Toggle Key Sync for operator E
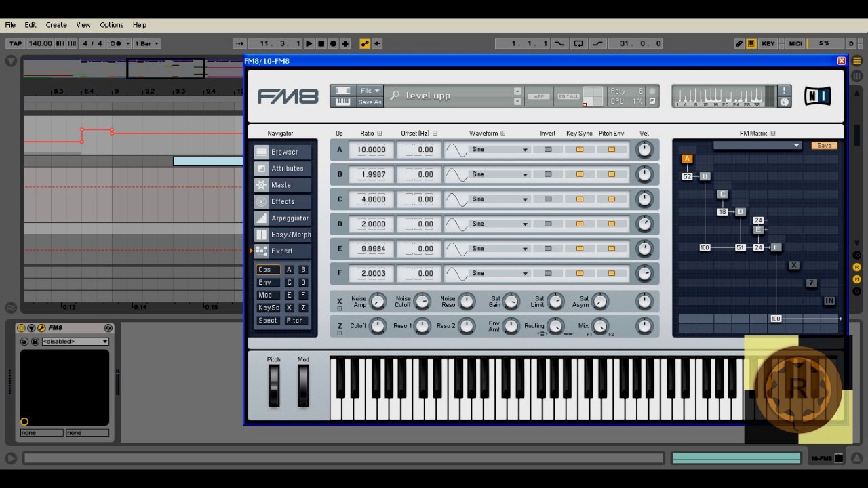Image resolution: width=868 pixels, height=488 pixels. point(580,249)
